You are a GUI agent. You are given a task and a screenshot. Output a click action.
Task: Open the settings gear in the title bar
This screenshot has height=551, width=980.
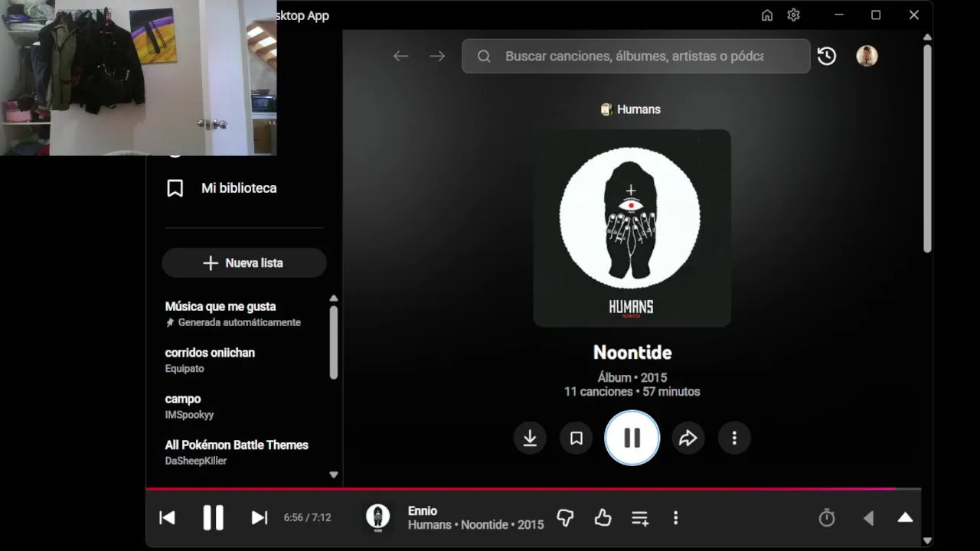tap(793, 15)
